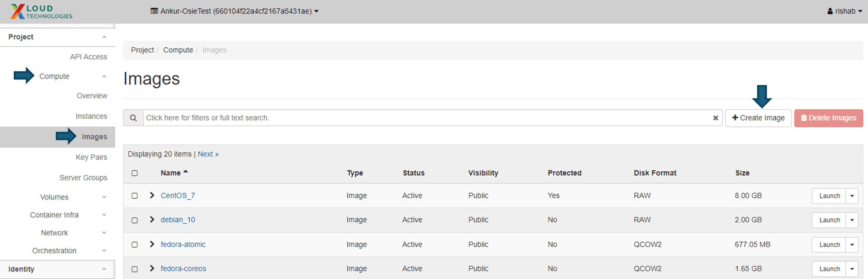
Task: Expand the Network sidebar group
Action: tap(54, 233)
